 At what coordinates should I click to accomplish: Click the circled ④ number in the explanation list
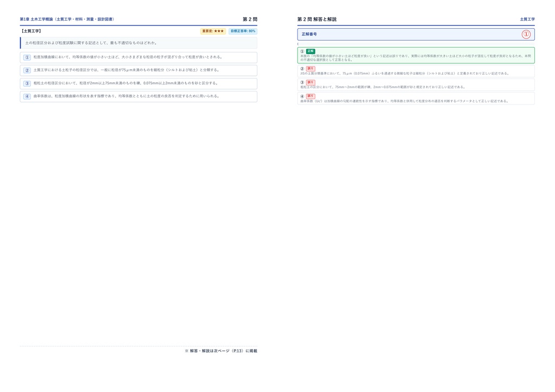point(302,96)
